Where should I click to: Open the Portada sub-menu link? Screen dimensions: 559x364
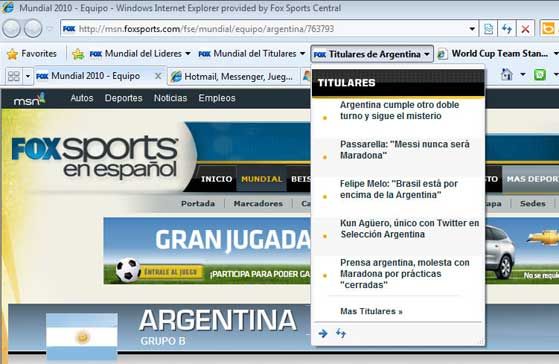point(198,204)
